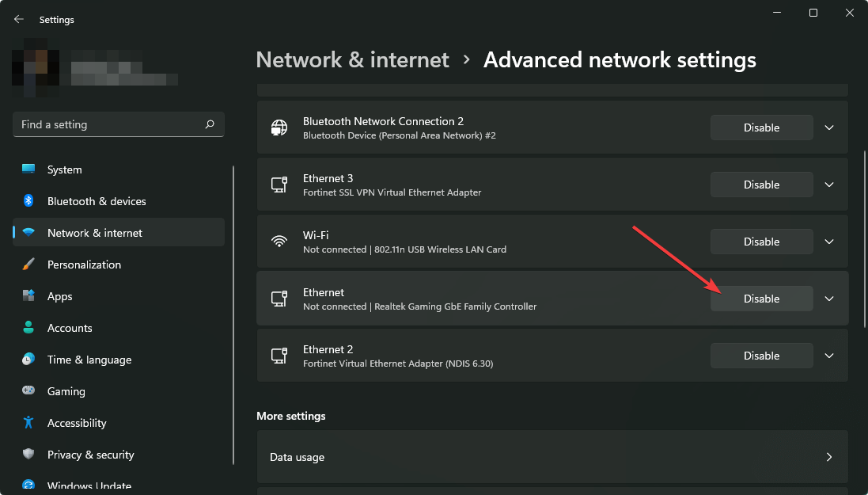Select Privacy & security in the sidebar
The image size is (868, 495).
click(x=90, y=455)
